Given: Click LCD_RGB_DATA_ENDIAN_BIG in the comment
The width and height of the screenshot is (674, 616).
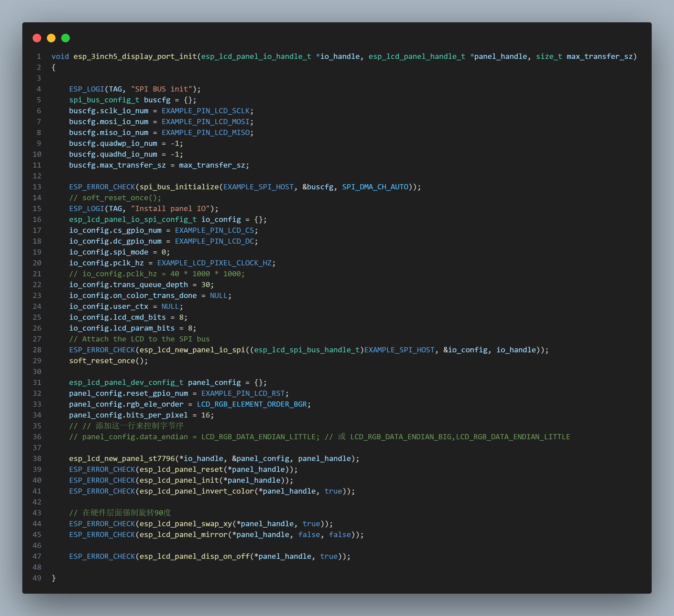Looking at the screenshot, I should (401, 436).
